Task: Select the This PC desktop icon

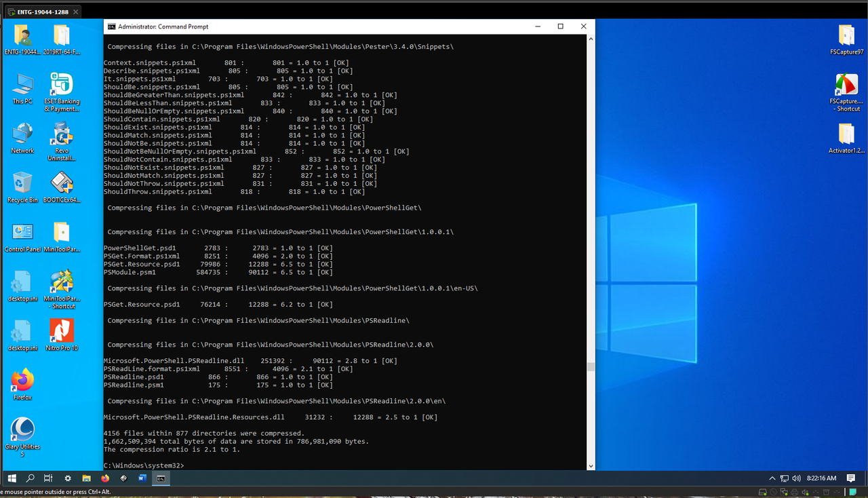Action: pyautogui.click(x=22, y=89)
